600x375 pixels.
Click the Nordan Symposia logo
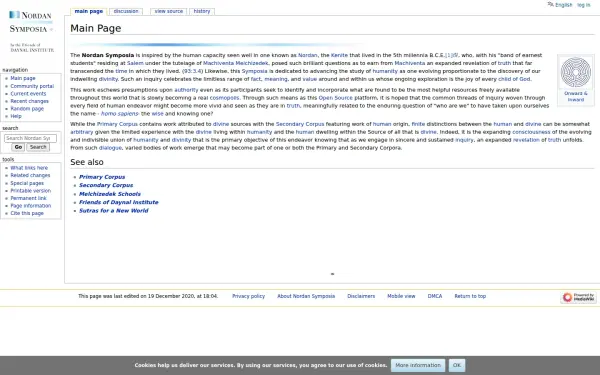click(31, 31)
